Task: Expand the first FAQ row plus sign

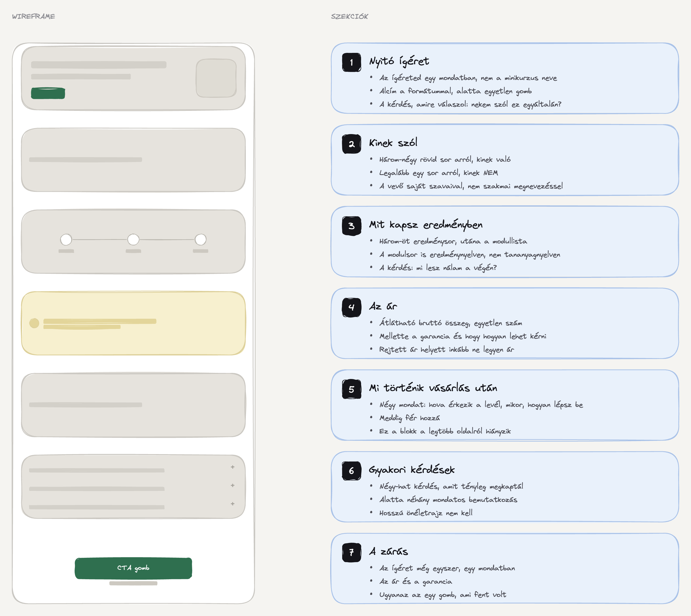Action: pos(232,467)
